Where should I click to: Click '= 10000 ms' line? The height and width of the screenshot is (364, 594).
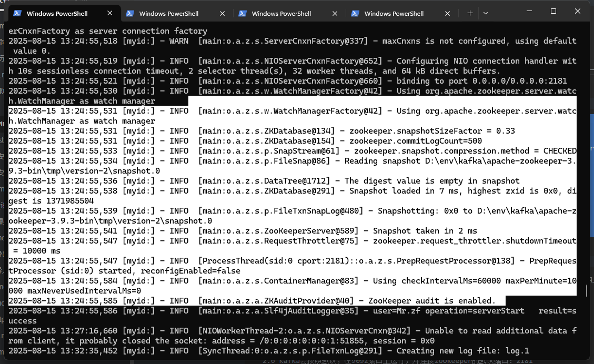(37, 251)
